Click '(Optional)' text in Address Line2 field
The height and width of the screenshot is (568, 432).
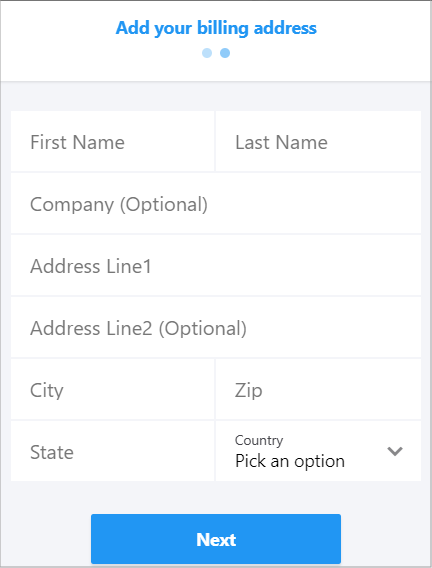[x=203, y=329]
